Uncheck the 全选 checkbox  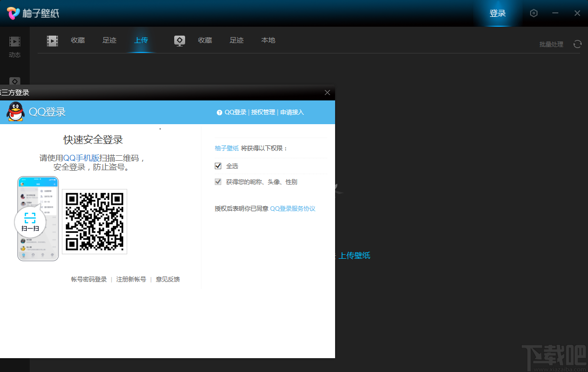click(218, 166)
